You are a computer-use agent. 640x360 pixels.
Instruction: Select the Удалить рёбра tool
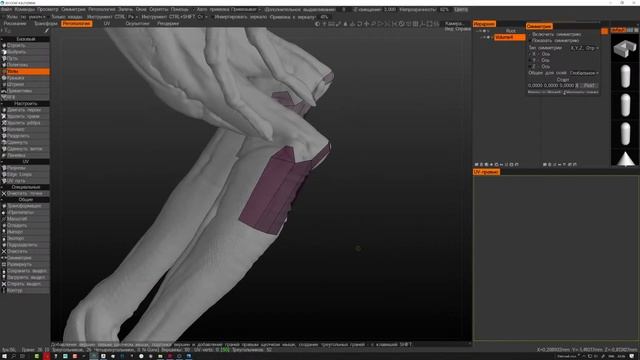pos(25,123)
